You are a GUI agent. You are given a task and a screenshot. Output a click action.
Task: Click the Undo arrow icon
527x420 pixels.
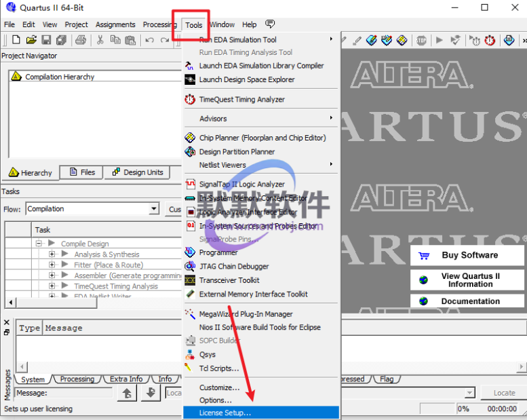click(x=150, y=40)
